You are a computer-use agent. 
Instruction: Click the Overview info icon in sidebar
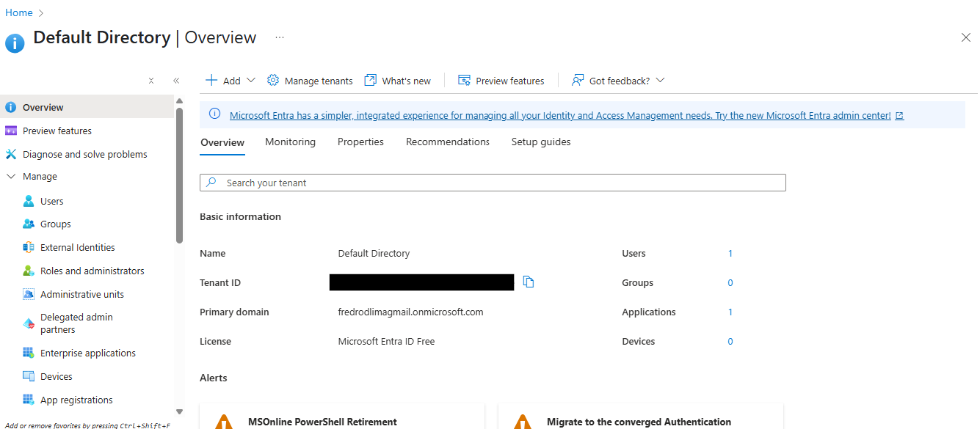10,107
